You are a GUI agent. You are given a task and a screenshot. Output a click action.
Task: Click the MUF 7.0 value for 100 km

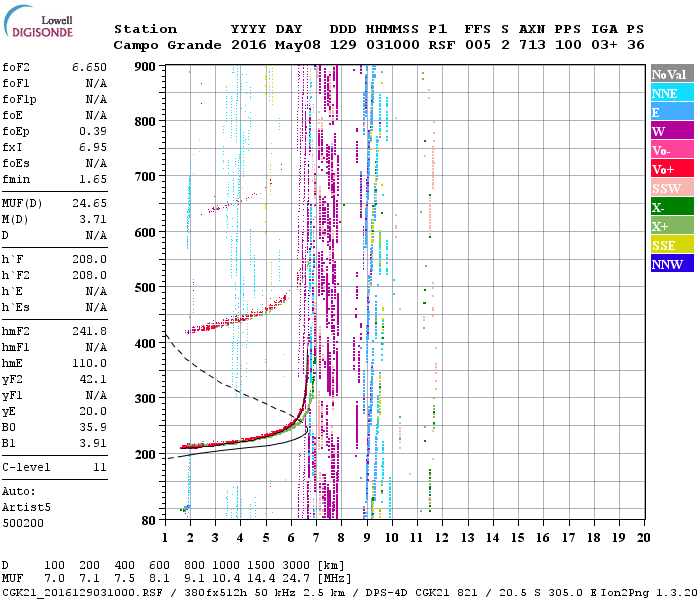point(54,579)
